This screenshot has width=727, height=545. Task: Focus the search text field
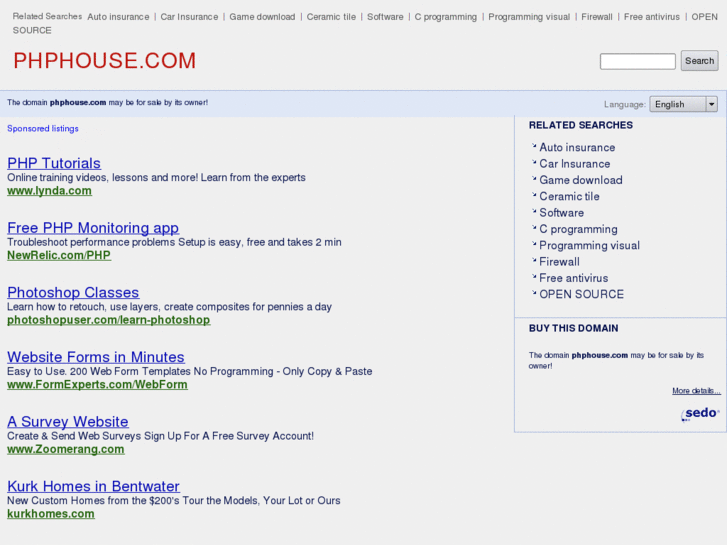tap(638, 61)
